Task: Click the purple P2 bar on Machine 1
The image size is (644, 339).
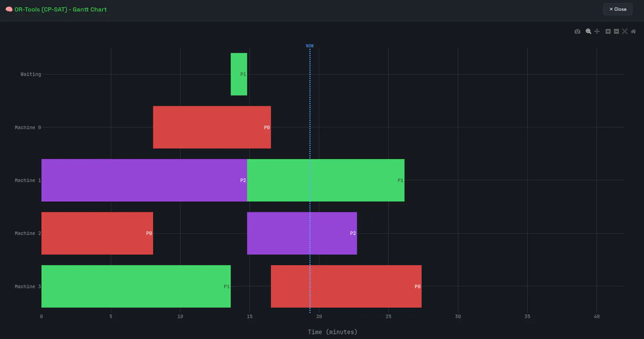Action: tap(144, 180)
